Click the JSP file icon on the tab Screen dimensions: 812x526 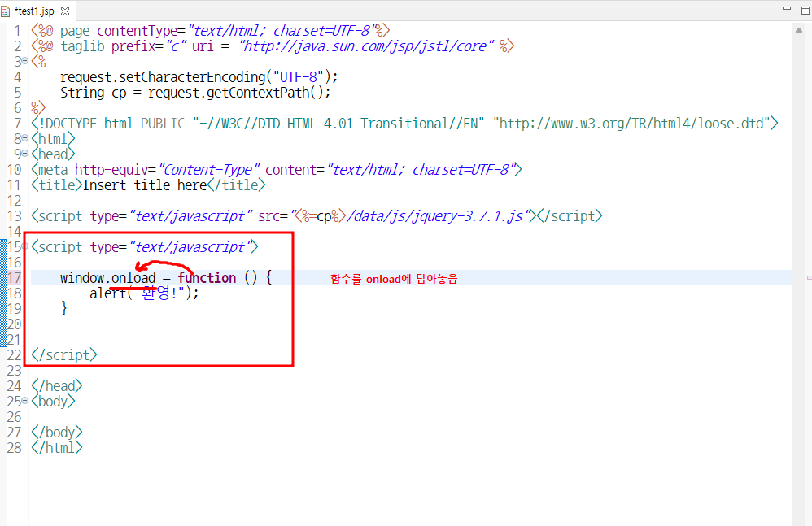(5, 11)
